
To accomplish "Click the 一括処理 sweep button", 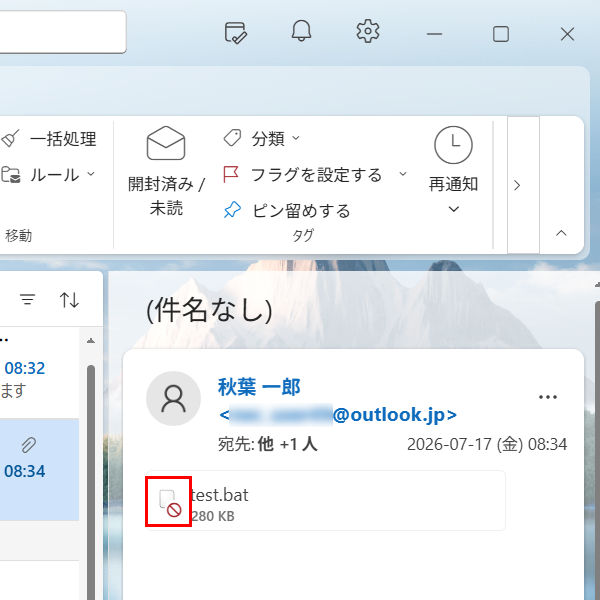I will pyautogui.click(x=49, y=139).
